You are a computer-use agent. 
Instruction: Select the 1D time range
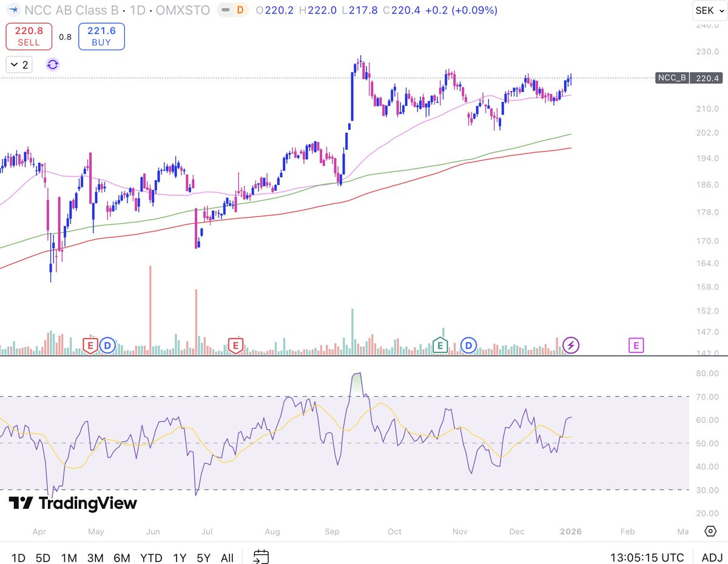(x=19, y=557)
